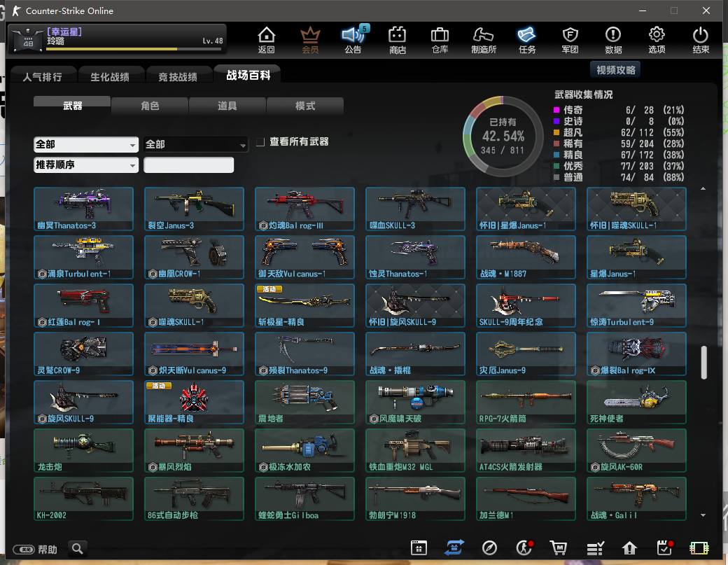Select the 道具 sub-tab
Image resolution: width=728 pixels, height=565 pixels.
pos(227,106)
